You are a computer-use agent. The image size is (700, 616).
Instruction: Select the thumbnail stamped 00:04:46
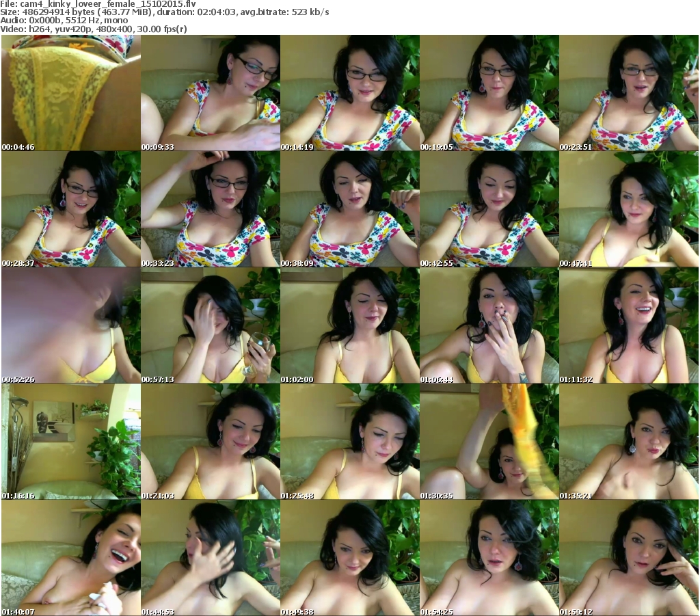71,93
